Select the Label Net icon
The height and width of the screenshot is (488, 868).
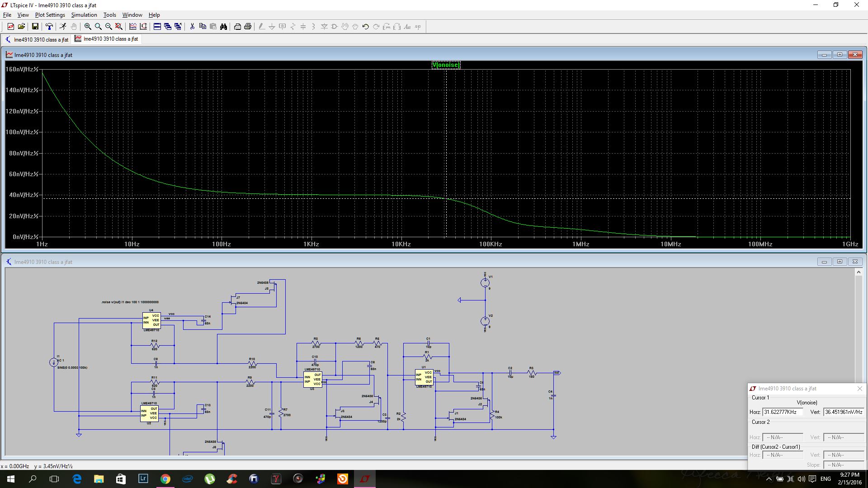283,27
